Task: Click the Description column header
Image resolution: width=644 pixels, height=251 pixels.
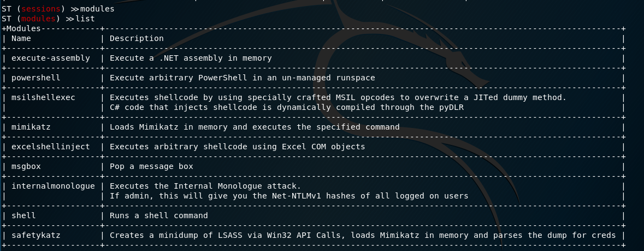Action: 137,38
